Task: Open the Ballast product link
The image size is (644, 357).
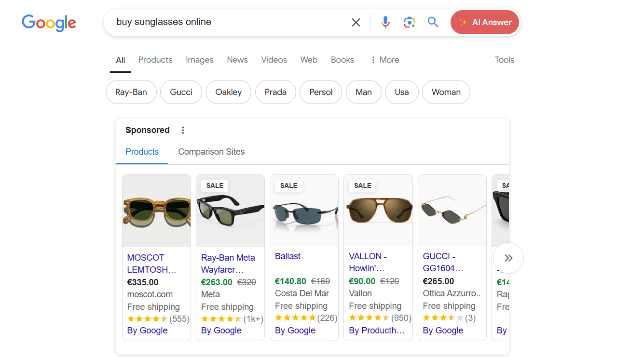Action: (x=288, y=256)
